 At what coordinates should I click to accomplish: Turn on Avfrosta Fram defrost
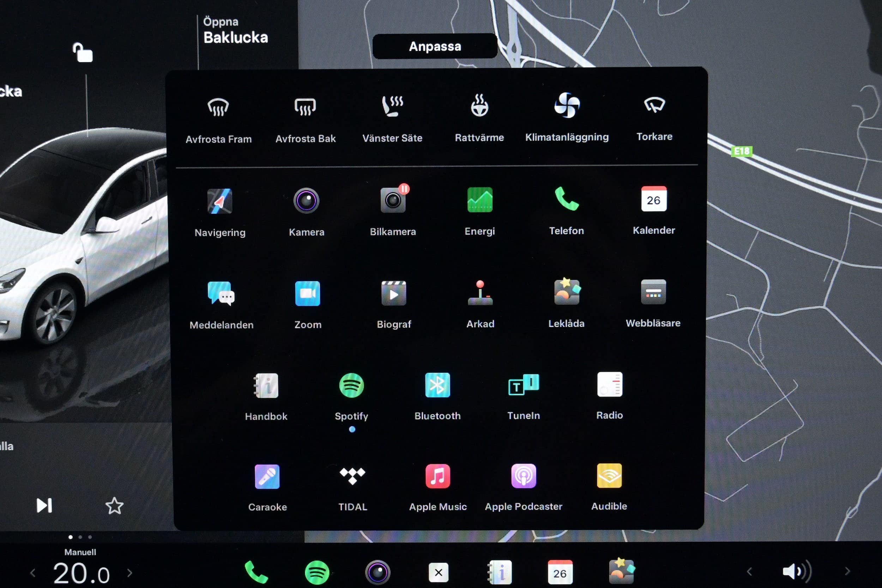(218, 107)
